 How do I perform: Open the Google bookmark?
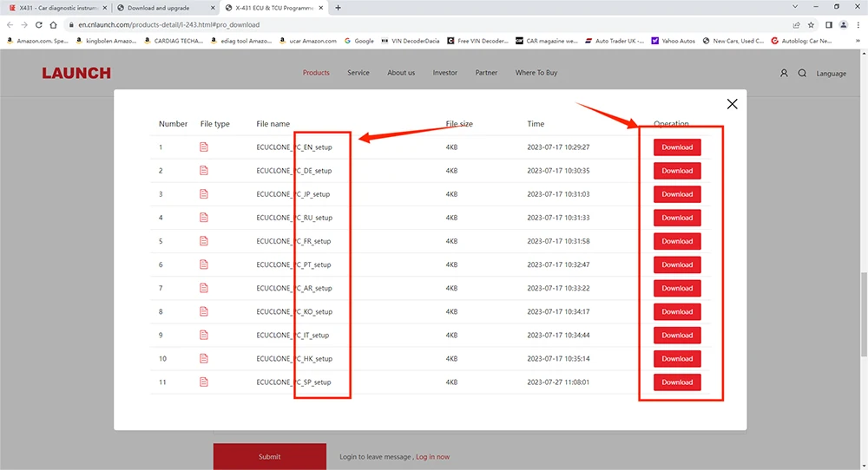tap(358, 41)
